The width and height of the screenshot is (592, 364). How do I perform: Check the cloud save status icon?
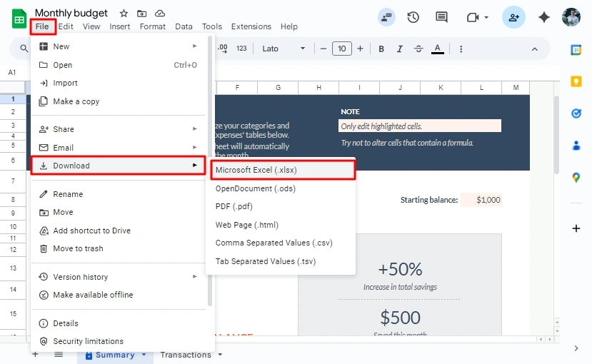point(160,14)
